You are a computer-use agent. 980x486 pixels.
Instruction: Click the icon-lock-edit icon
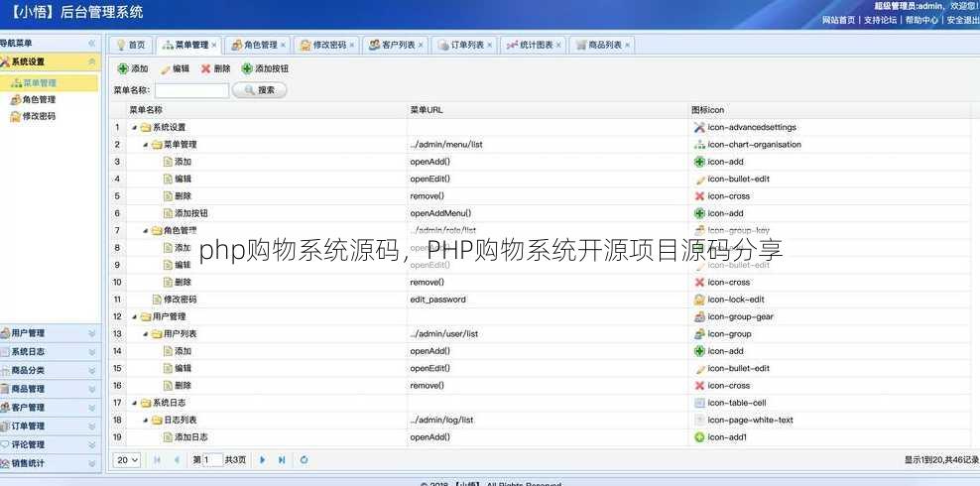[x=699, y=300]
